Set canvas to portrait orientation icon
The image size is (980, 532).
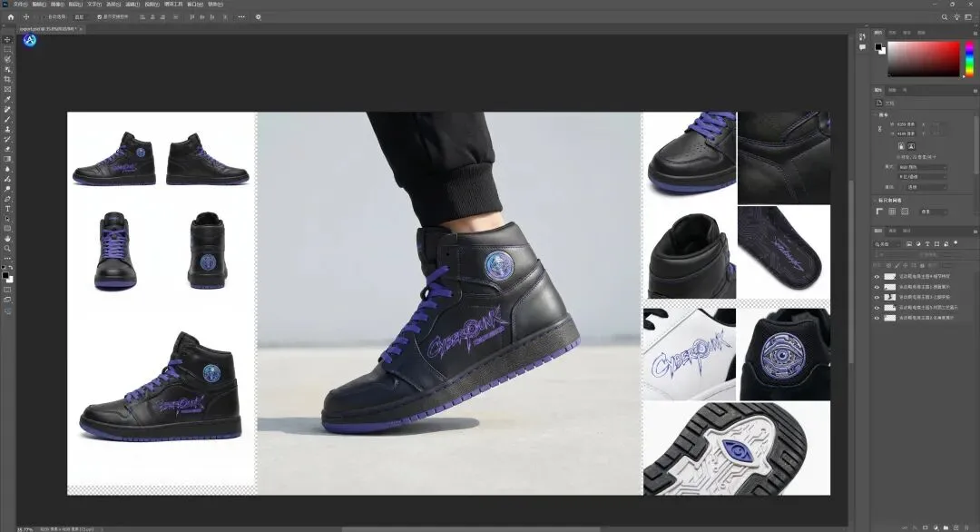(x=901, y=145)
